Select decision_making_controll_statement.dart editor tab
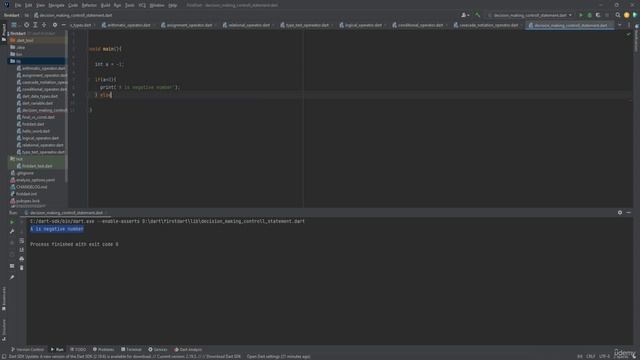The image size is (640, 360). (x=569, y=25)
